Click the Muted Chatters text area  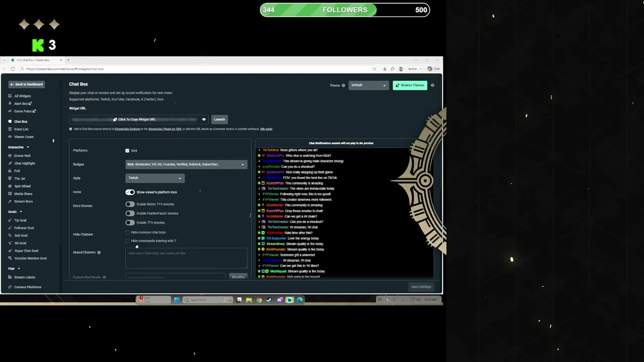186,258
